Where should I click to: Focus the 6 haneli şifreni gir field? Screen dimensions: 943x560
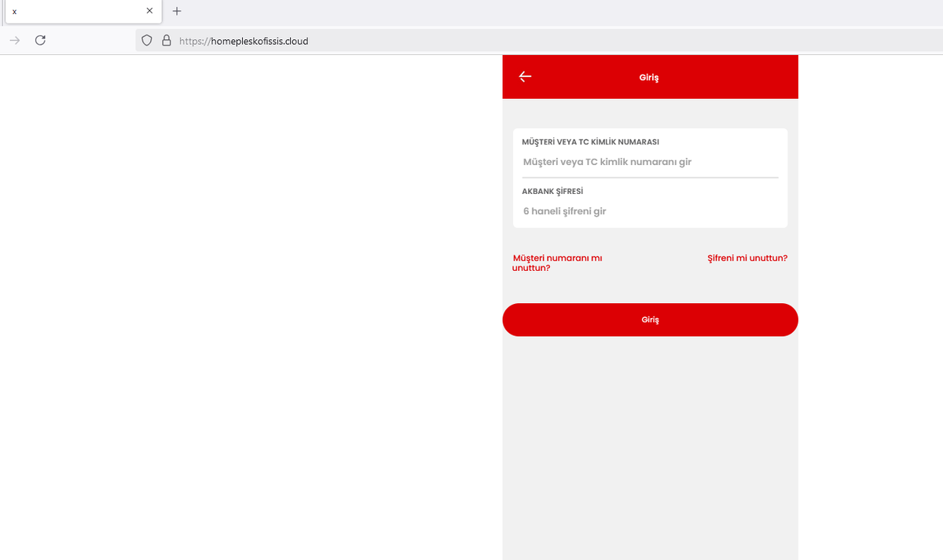pyautogui.click(x=650, y=211)
